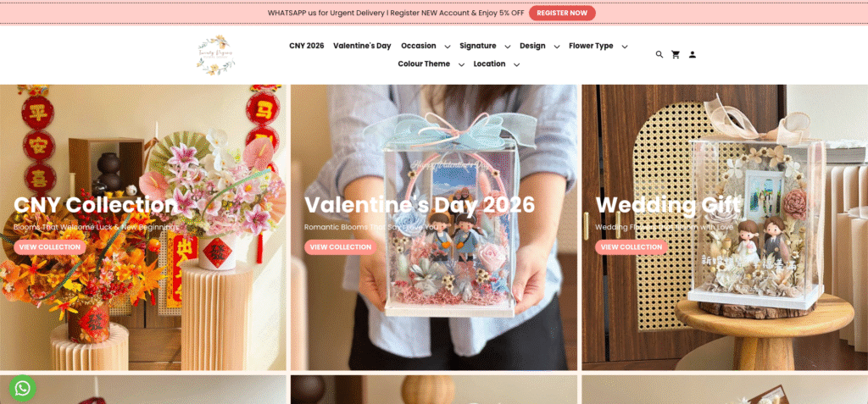Click the Valentine's Day 2026 banner image
Viewport: 868px width, 404px height.
tap(433, 228)
